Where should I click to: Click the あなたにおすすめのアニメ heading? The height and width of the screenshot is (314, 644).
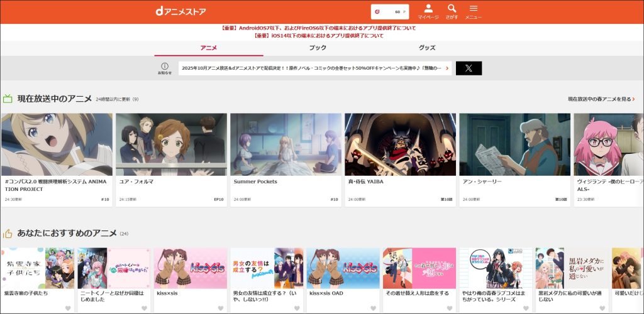(x=67, y=233)
